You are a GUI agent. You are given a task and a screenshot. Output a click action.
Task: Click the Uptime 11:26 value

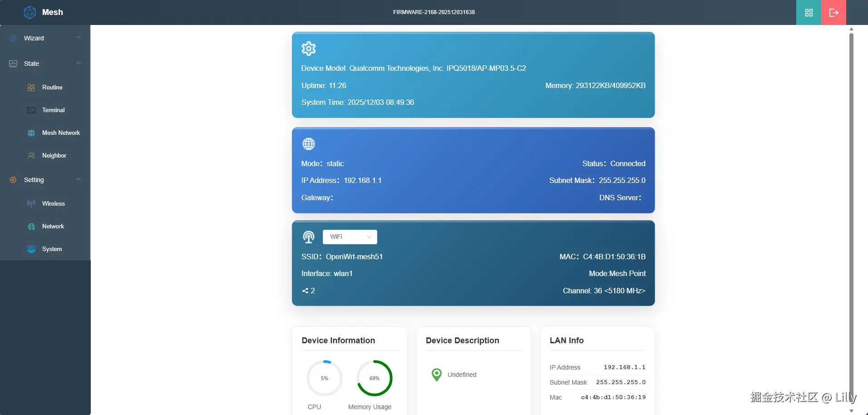tap(324, 85)
